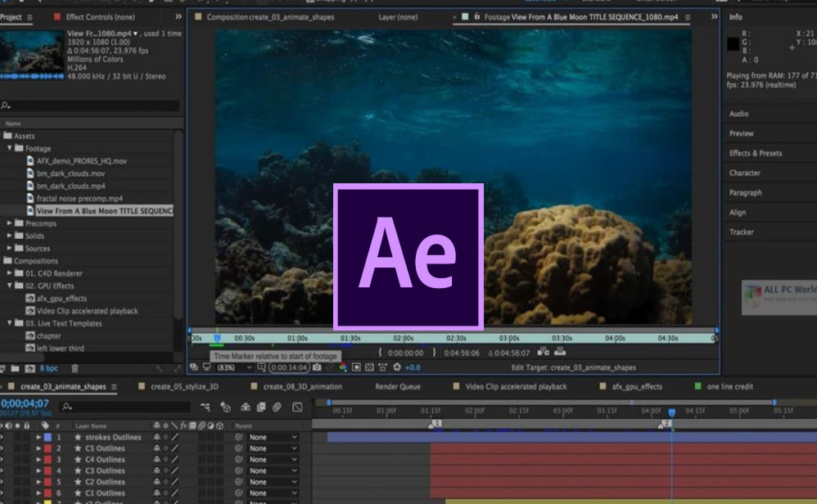Open Parent dropdown for C5 Outlines layer
The image size is (817, 504).
[273, 449]
